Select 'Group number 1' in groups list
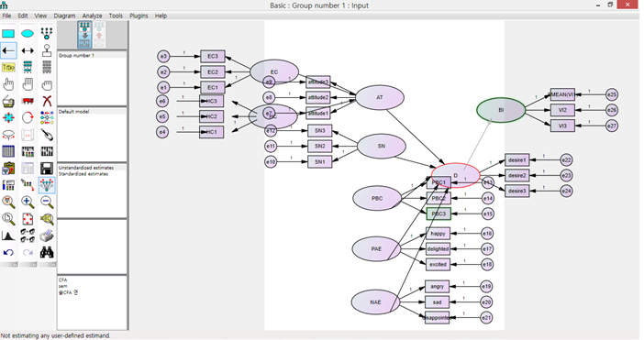644x340 pixels. tap(92, 55)
